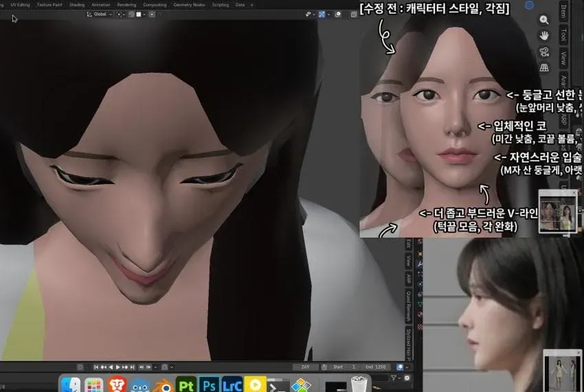Open View tab in top sidebar
584x392 pixels.
[563, 58]
